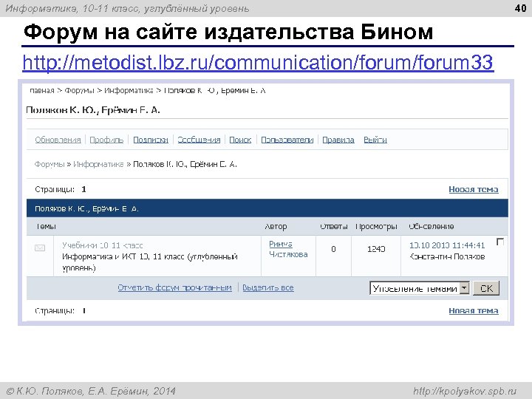Click the slide number 40

pyautogui.click(x=520, y=8)
